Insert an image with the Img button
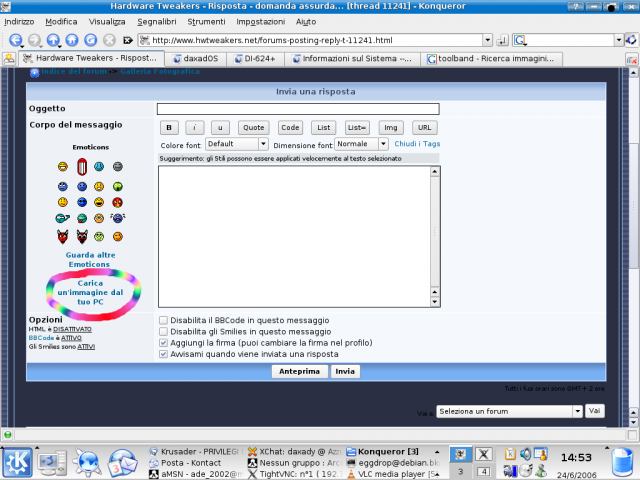This screenshot has width=640, height=480. [x=391, y=127]
